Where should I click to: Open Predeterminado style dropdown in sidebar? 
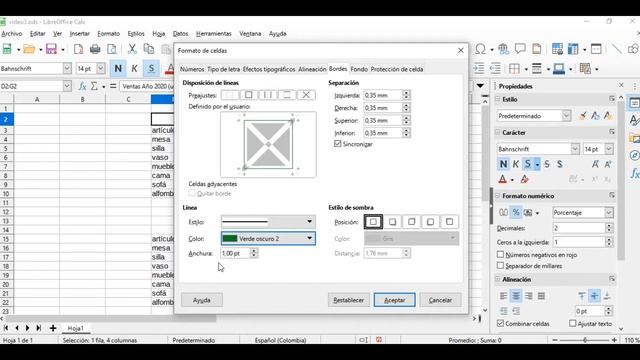click(566, 116)
